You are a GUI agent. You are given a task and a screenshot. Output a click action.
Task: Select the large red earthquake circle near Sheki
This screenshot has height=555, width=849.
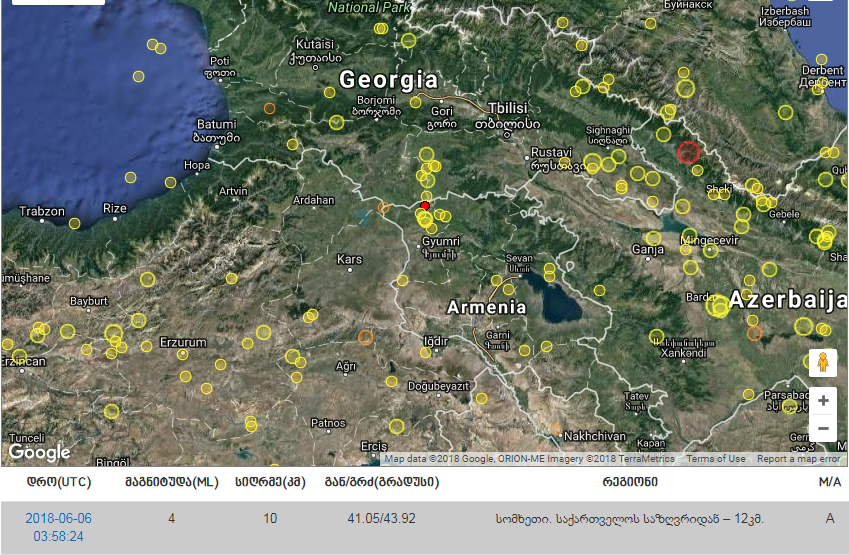pos(688,152)
